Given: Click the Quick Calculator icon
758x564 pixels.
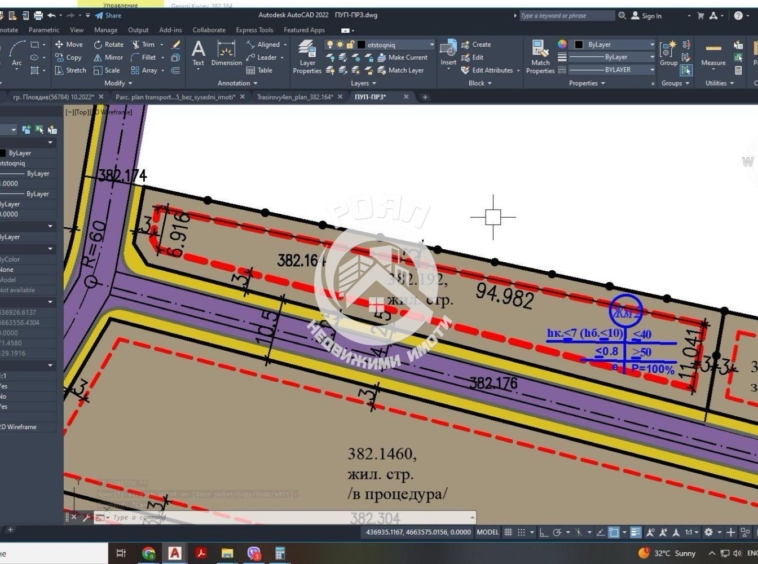Looking at the screenshot, I should coord(738,71).
